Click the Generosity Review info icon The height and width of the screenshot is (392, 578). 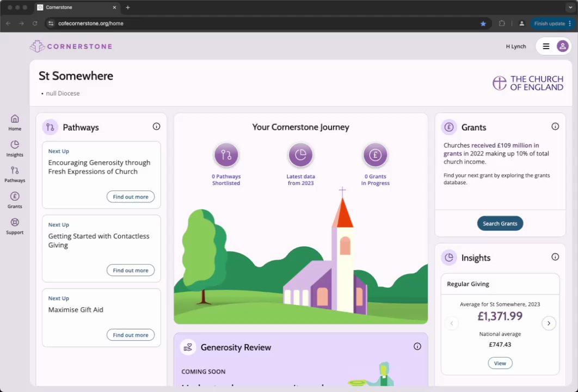click(x=417, y=346)
